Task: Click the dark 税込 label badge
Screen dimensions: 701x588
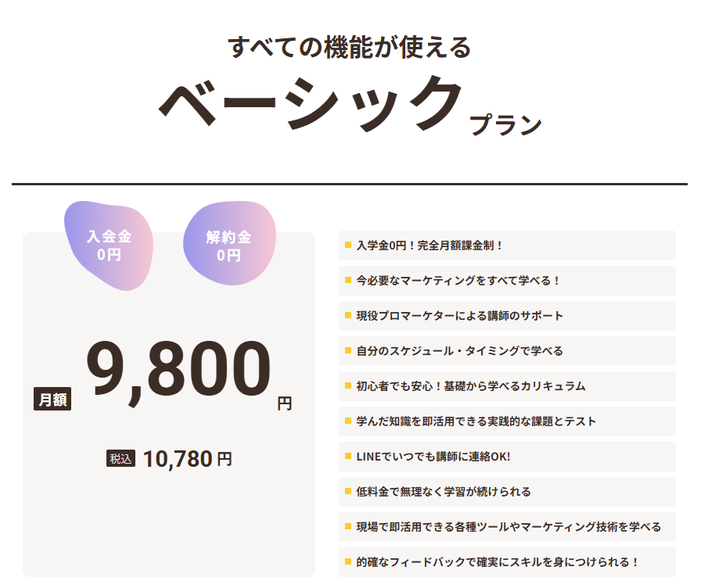Action: click(x=121, y=459)
